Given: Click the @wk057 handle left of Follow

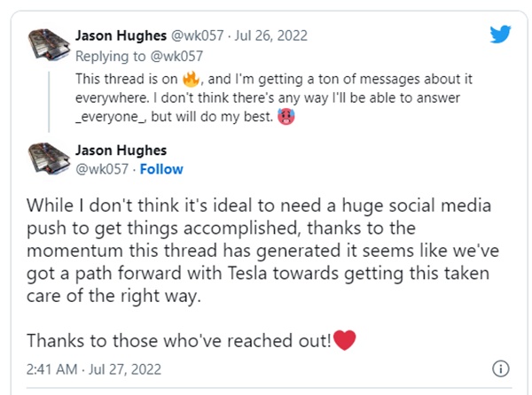Looking at the screenshot, I should pyautogui.click(x=106, y=169).
